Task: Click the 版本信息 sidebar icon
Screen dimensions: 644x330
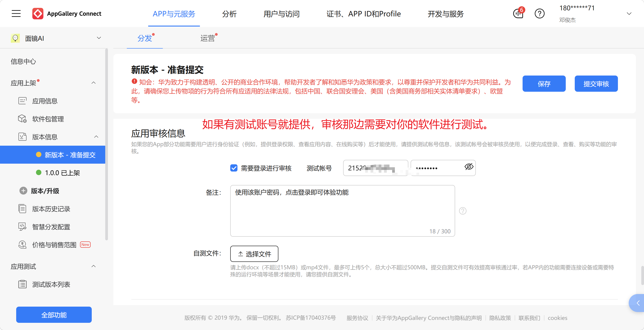Action: pos(22,137)
